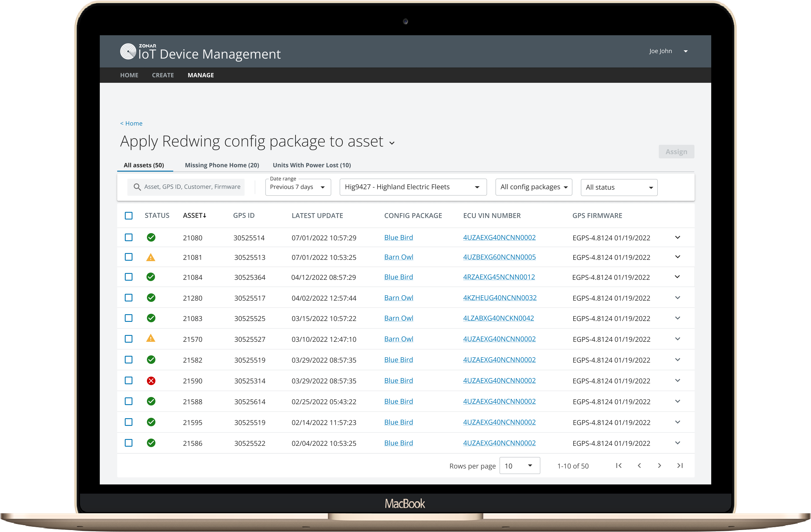Click the asset search input field
Viewport: 811px width, 532px height.
[x=186, y=187]
